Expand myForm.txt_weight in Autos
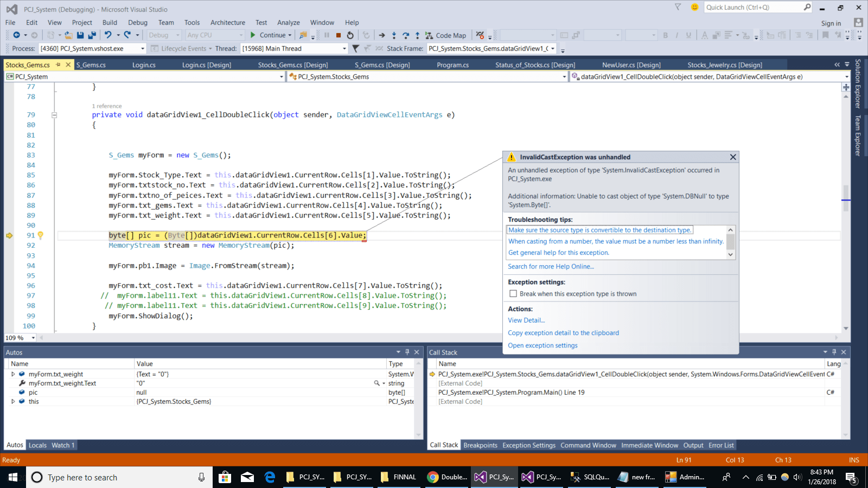This screenshot has height=488, width=868. click(x=13, y=374)
